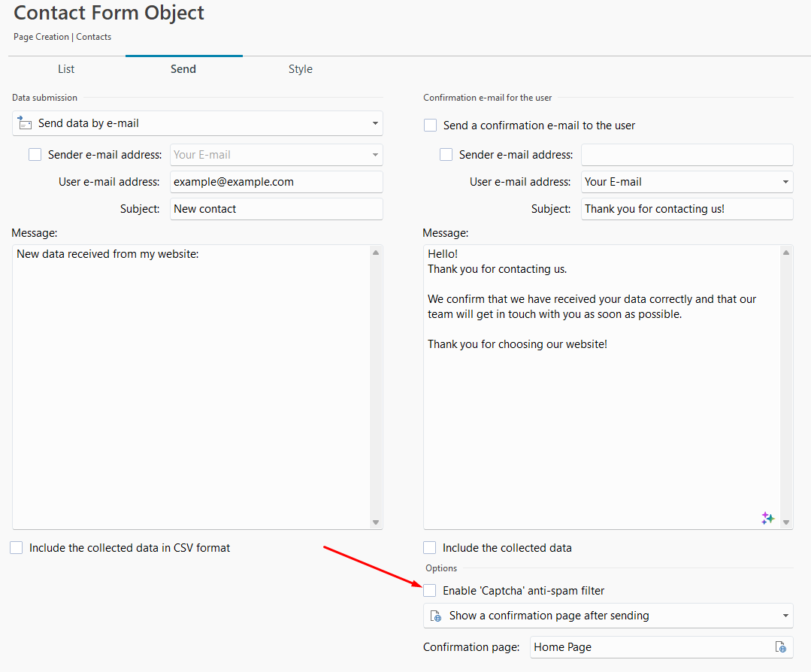Toggle the left Sender e-mail address checkbox
The width and height of the screenshot is (811, 672).
point(35,155)
